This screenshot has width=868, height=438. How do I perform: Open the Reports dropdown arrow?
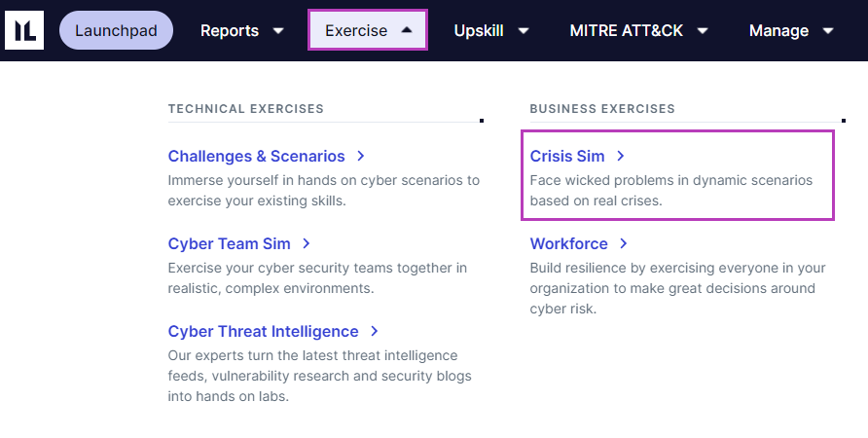pos(278,31)
